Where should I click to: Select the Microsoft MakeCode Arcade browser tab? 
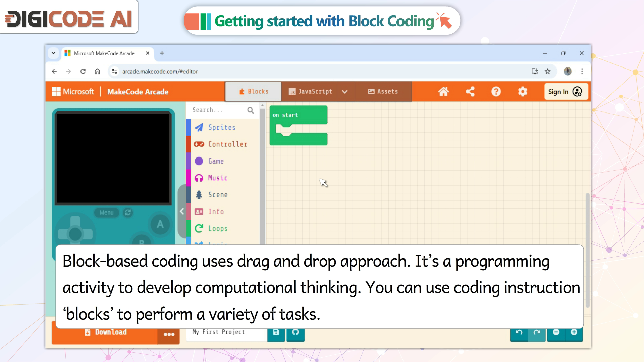[x=107, y=53]
